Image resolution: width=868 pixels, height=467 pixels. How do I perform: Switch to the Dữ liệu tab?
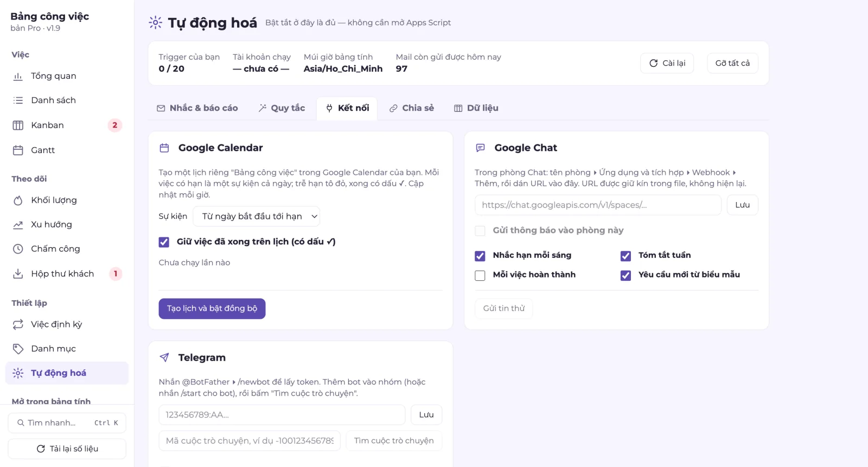tap(476, 108)
